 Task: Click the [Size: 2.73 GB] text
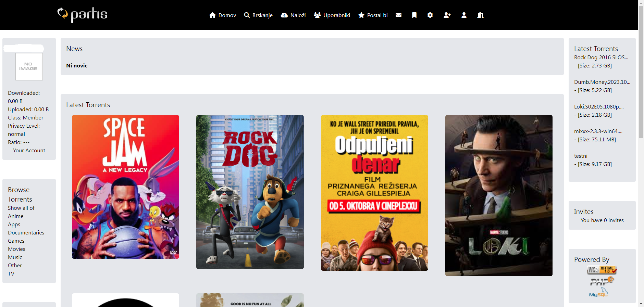point(595,65)
